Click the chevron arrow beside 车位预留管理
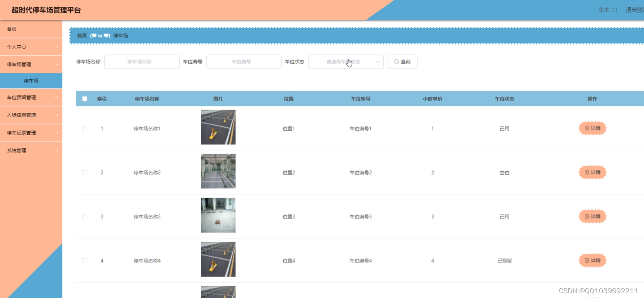The height and width of the screenshot is (298, 644). [x=57, y=98]
